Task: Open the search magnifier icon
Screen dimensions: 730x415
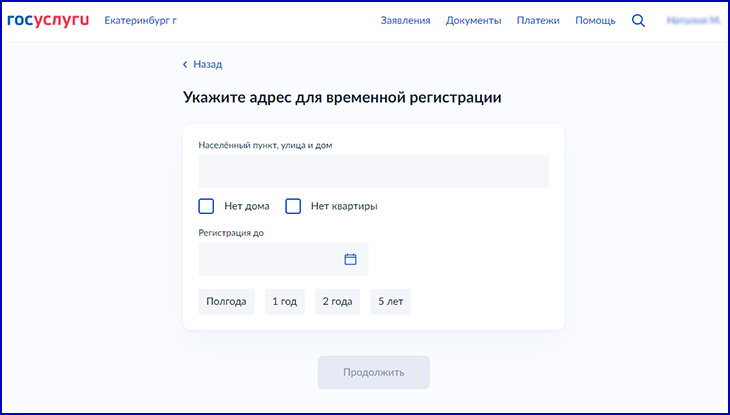Action: pos(638,20)
